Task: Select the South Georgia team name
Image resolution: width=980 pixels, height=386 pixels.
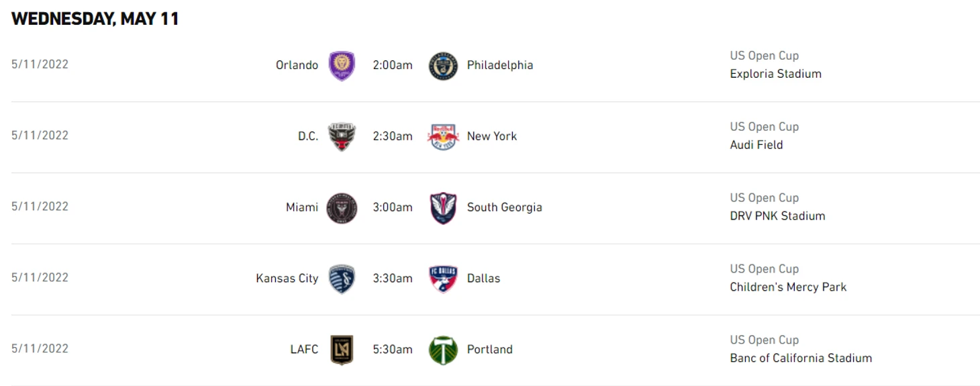Action: 505,207
